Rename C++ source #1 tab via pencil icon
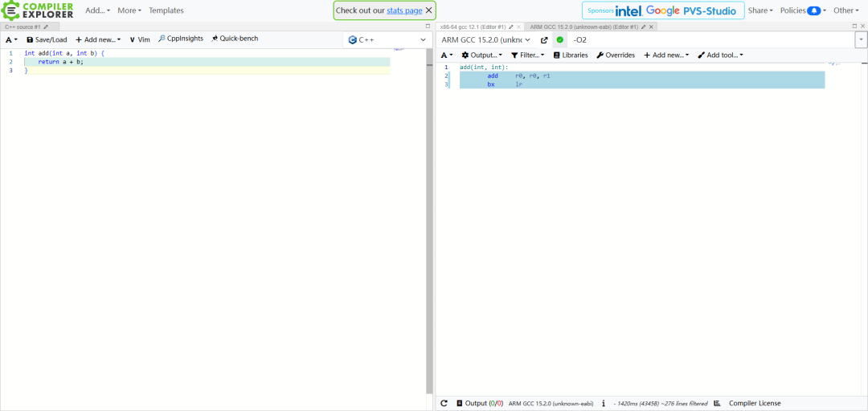The width and height of the screenshot is (868, 411). [46, 27]
